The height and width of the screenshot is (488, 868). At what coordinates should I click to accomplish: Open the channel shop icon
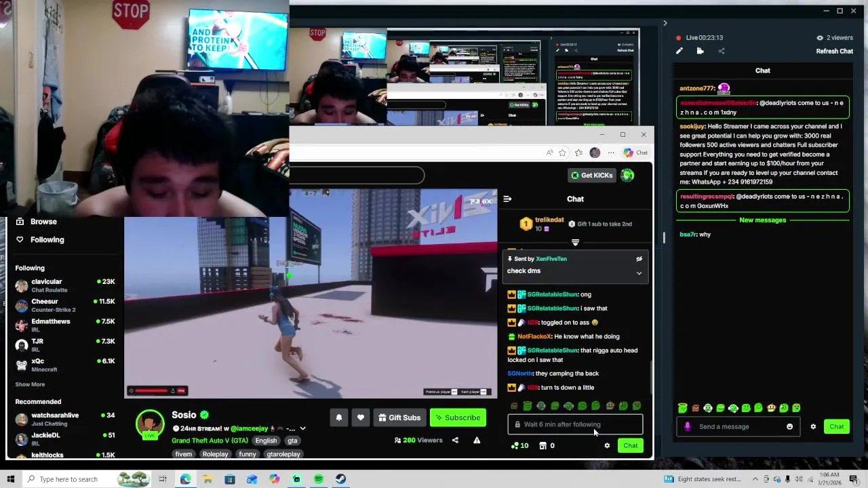pyautogui.click(x=542, y=446)
